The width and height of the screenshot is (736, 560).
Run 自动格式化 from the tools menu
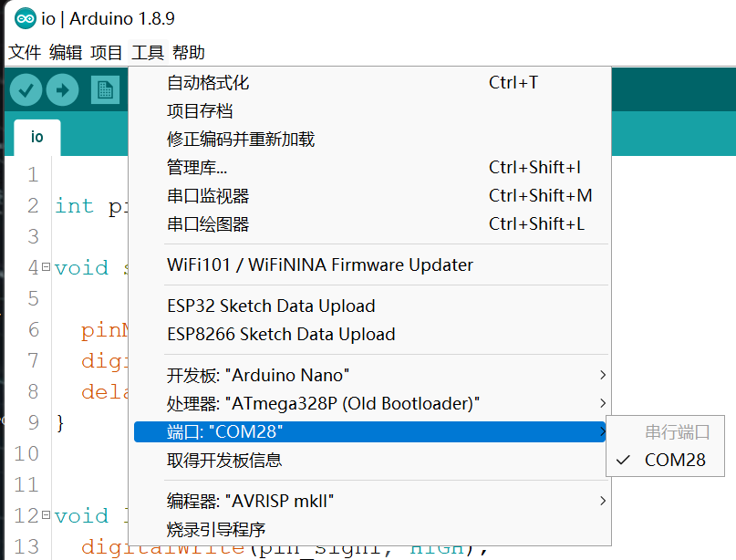point(208,83)
